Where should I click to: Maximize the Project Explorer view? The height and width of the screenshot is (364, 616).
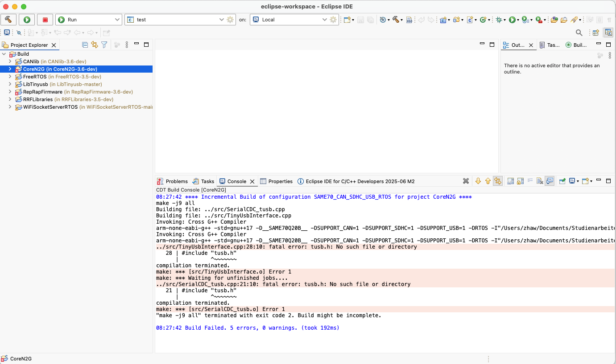tap(146, 45)
